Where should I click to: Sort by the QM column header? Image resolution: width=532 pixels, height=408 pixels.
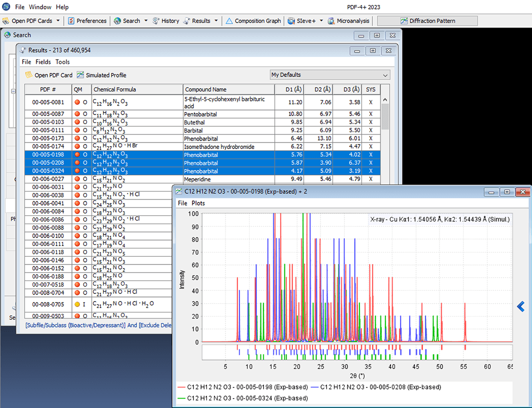coord(82,89)
